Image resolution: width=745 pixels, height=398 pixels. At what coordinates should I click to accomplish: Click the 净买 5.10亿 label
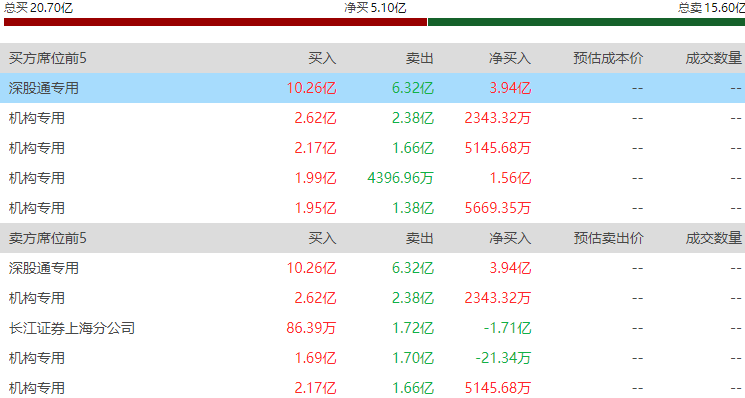(375, 7)
